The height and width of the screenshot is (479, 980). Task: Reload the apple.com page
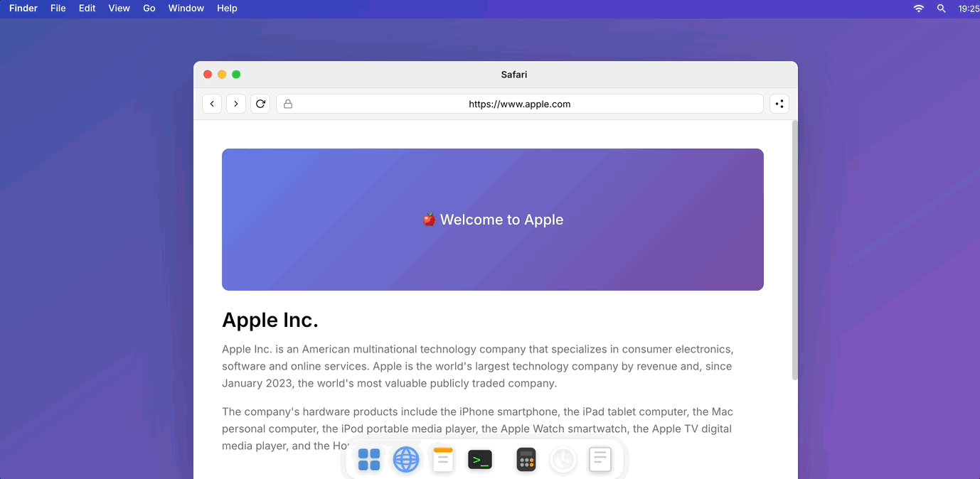(260, 104)
